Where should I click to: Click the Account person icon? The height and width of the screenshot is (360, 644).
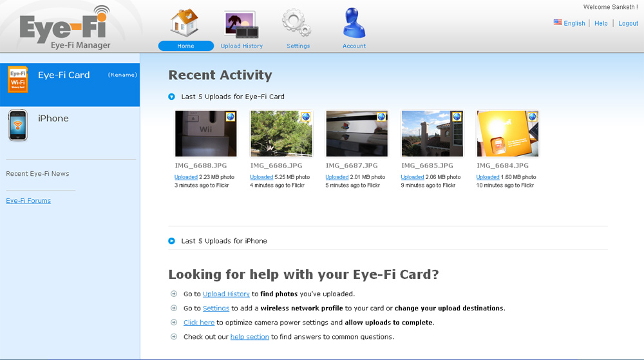click(x=354, y=23)
